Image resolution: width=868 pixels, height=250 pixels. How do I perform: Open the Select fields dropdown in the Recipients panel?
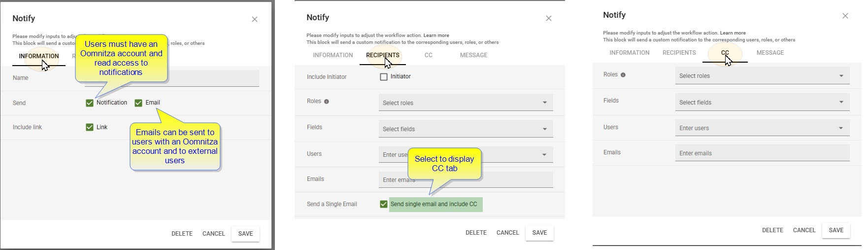[x=466, y=129]
